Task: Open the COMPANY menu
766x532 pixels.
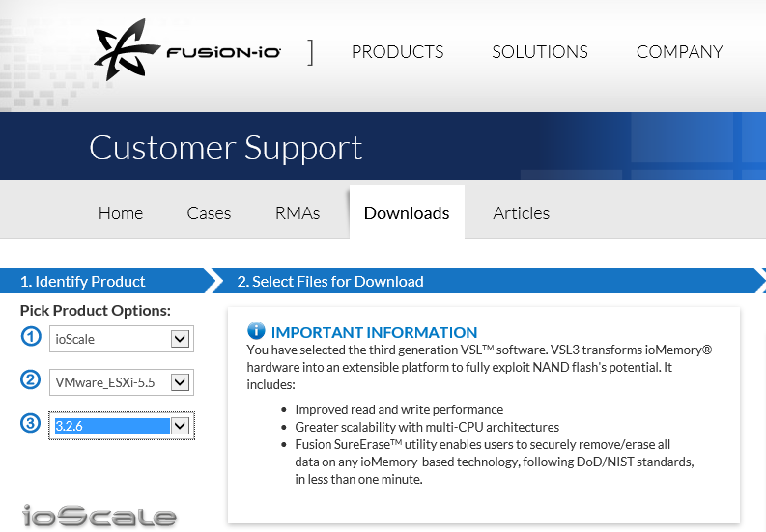Action: (679, 52)
